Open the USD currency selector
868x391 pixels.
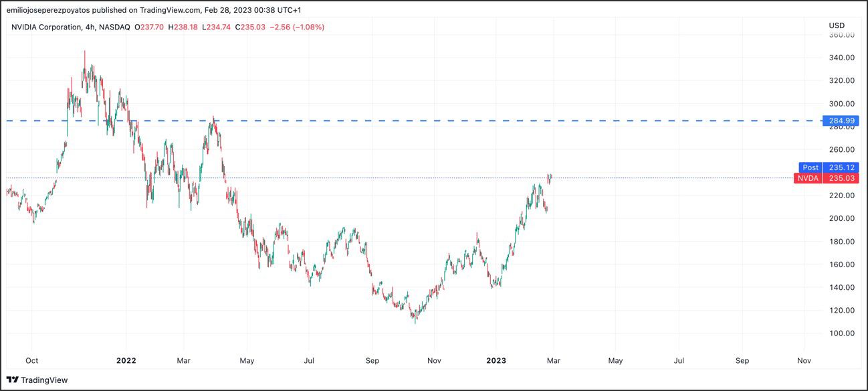[x=837, y=25]
